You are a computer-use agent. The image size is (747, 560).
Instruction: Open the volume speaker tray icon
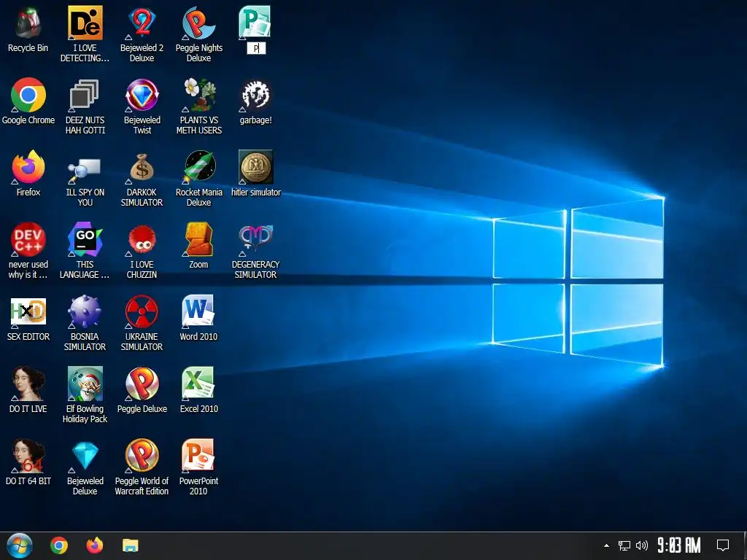pos(642,545)
